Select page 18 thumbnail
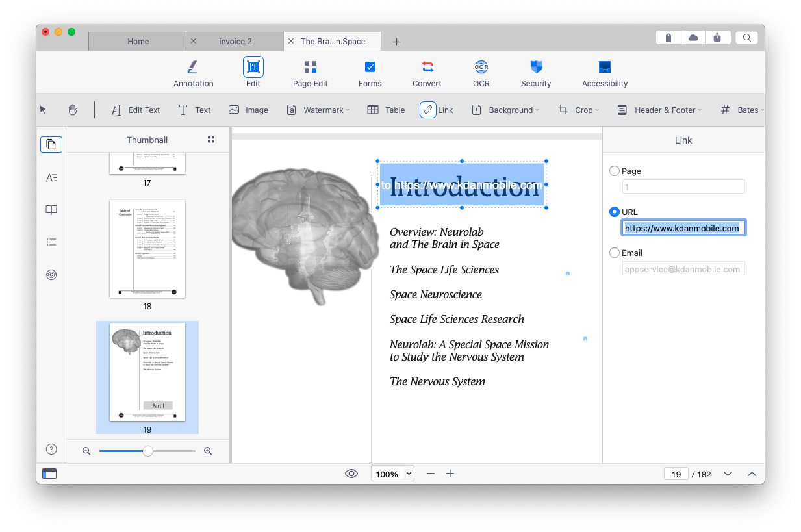The image size is (801, 532). coord(147,249)
